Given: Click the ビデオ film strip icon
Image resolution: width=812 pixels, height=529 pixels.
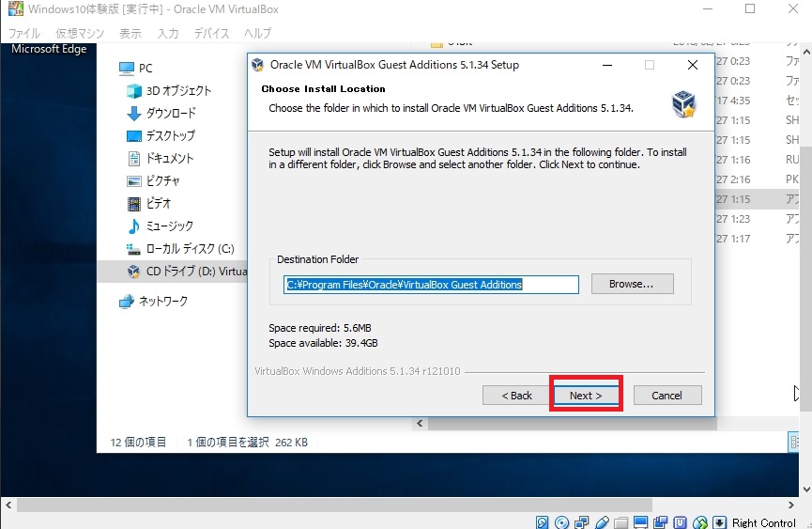Looking at the screenshot, I should (x=134, y=204).
